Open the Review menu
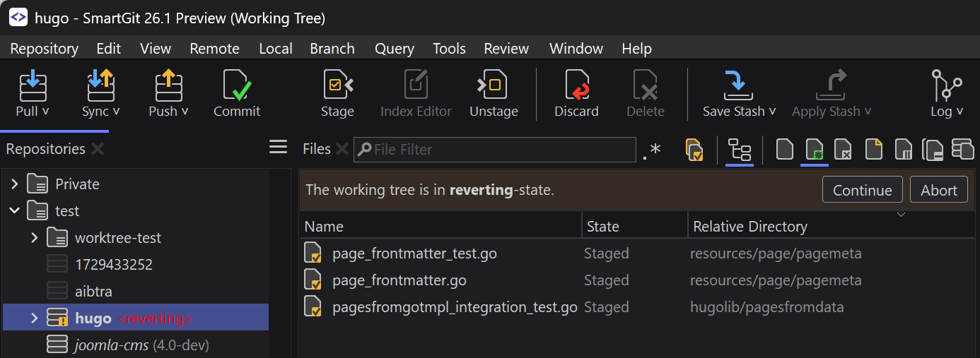The width and height of the screenshot is (980, 358). tap(506, 49)
